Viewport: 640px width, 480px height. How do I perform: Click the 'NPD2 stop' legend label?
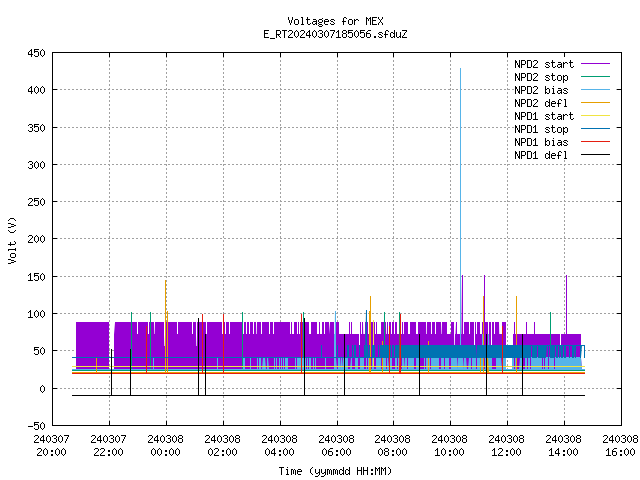[x=541, y=77]
